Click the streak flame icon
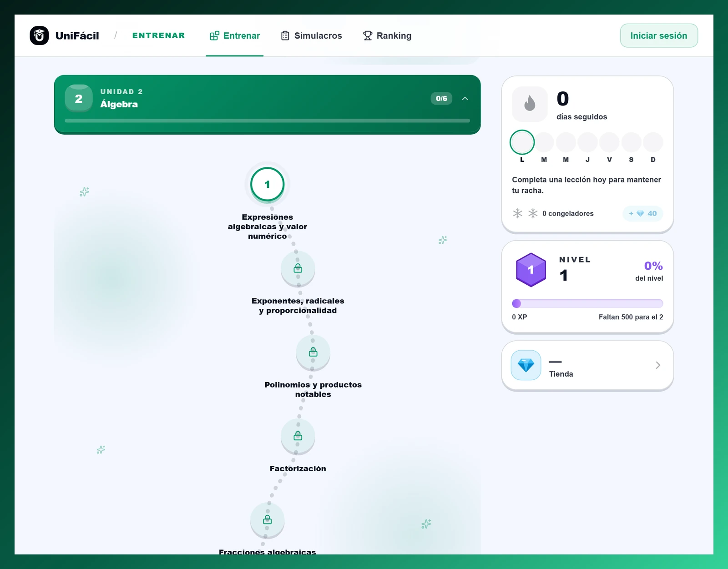This screenshot has width=728, height=569. [x=530, y=104]
